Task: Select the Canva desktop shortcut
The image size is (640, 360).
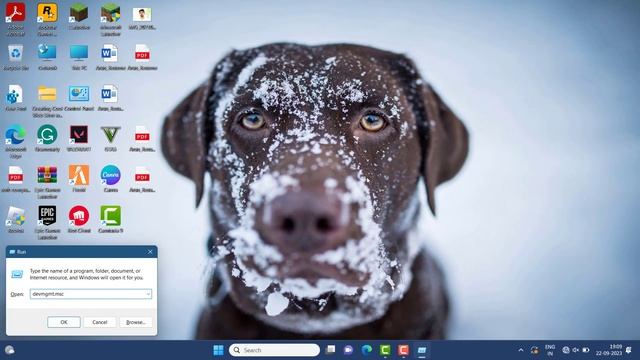Action: (111, 176)
